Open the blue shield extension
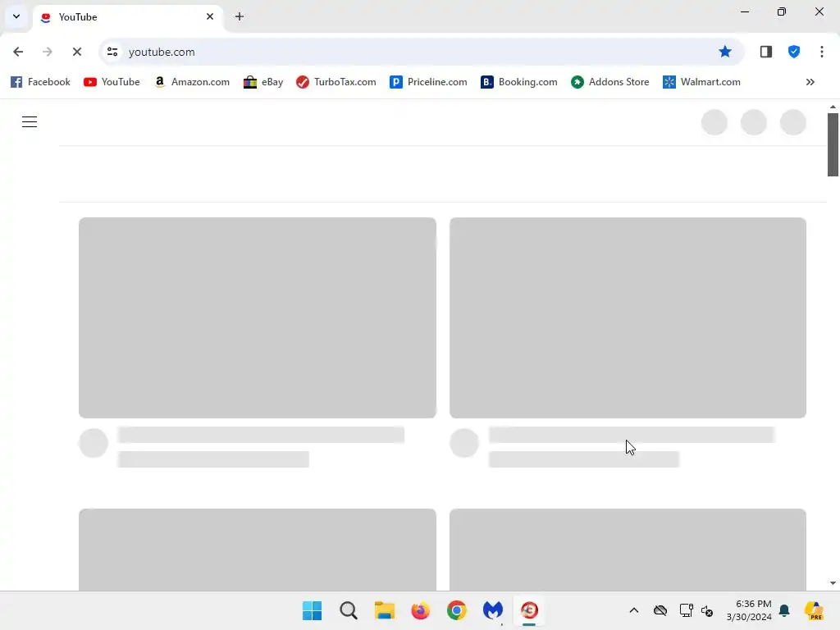 794,52
